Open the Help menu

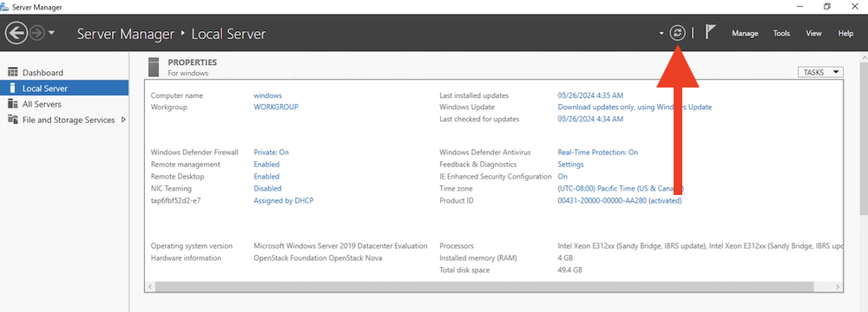click(x=845, y=33)
